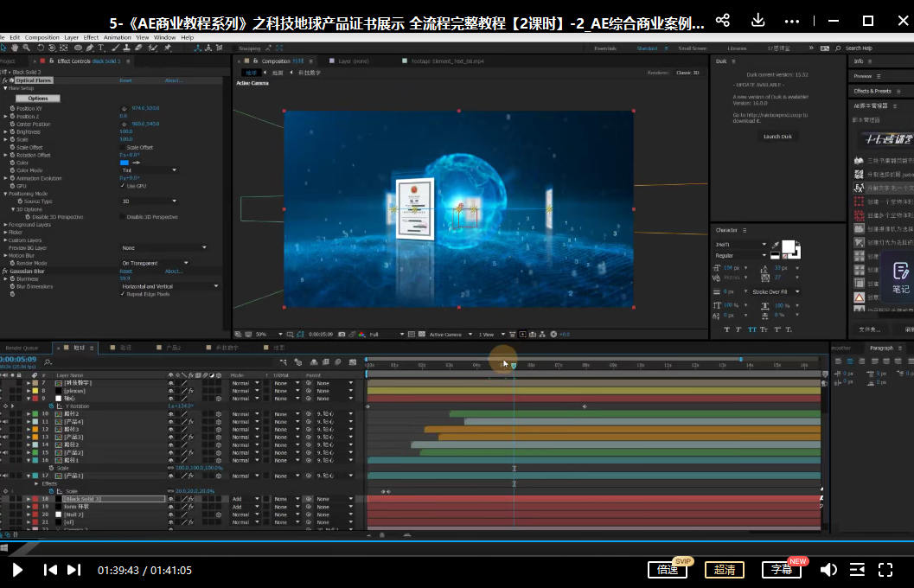Open the share icon in title bar
914x588 pixels.
[x=723, y=21]
